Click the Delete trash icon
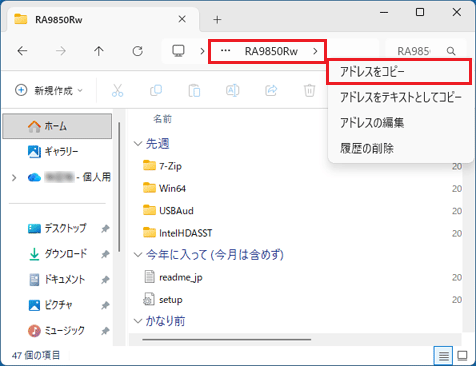The image size is (476, 366). pyautogui.click(x=309, y=91)
